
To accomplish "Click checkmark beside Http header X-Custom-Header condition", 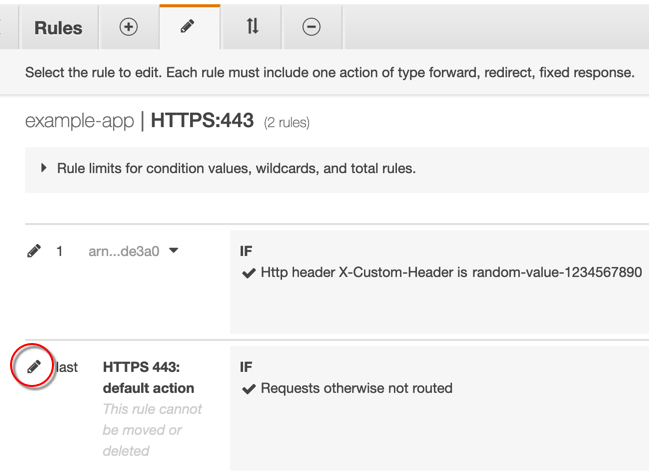I will [248, 273].
